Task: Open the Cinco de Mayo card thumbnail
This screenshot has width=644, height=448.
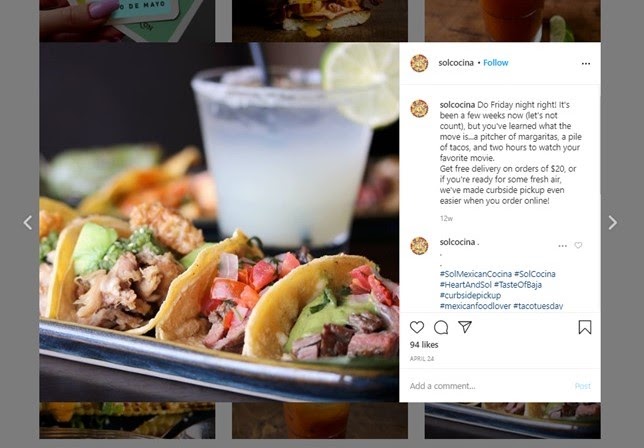Action: 127,21
